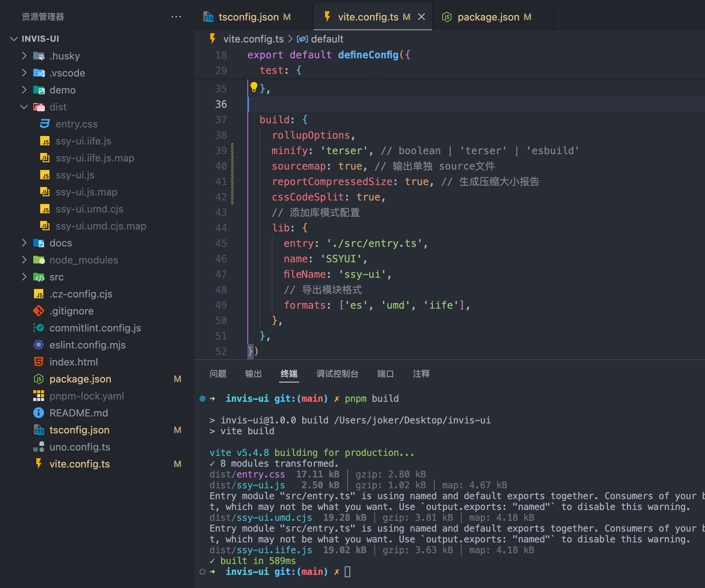Click the tsconfig.json icon in explorer
This screenshot has height=588, width=705.
coord(39,430)
